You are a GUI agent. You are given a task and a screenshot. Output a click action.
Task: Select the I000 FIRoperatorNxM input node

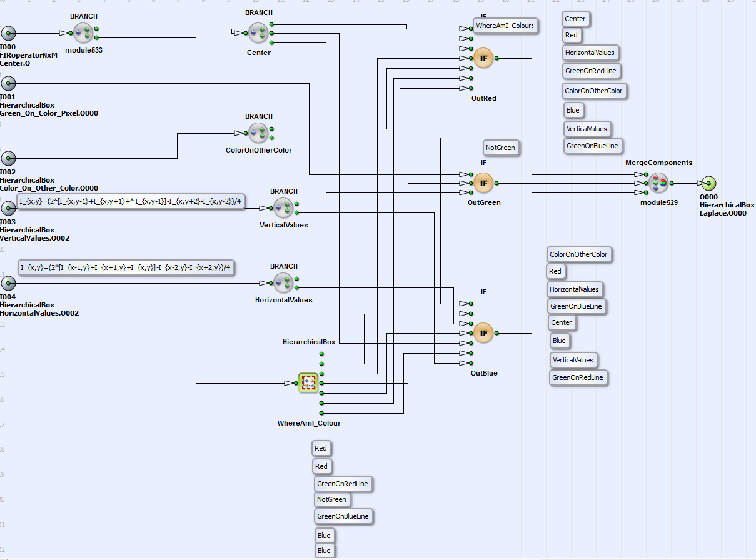[x=8, y=34]
